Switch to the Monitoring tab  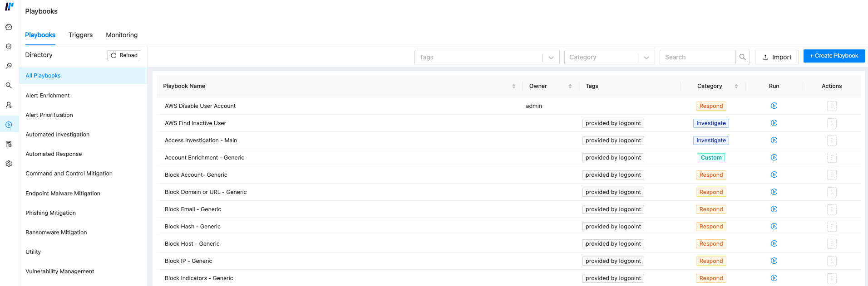coord(122,35)
